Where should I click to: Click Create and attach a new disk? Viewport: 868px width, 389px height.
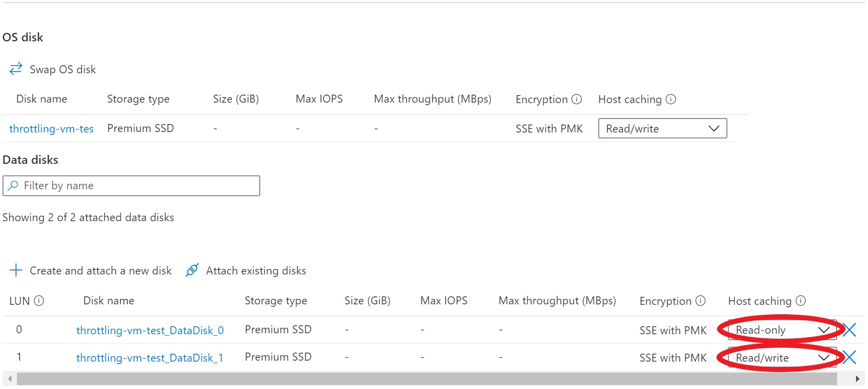click(x=100, y=270)
